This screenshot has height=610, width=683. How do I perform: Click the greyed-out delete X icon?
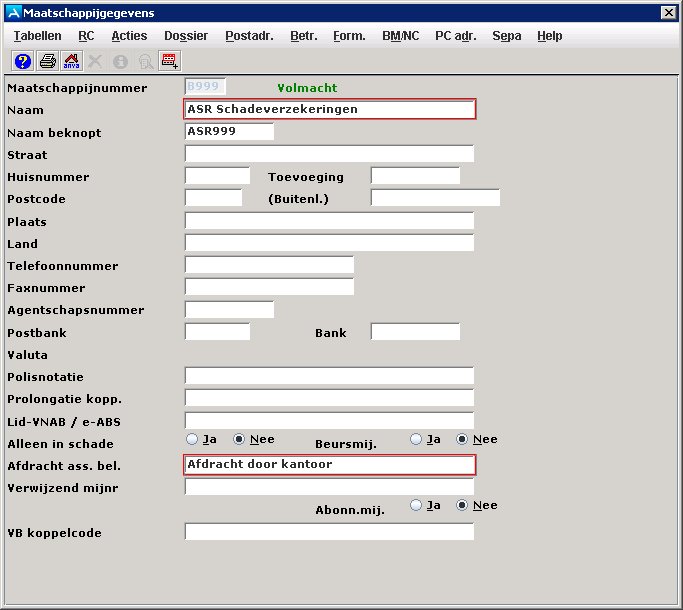tap(96, 61)
